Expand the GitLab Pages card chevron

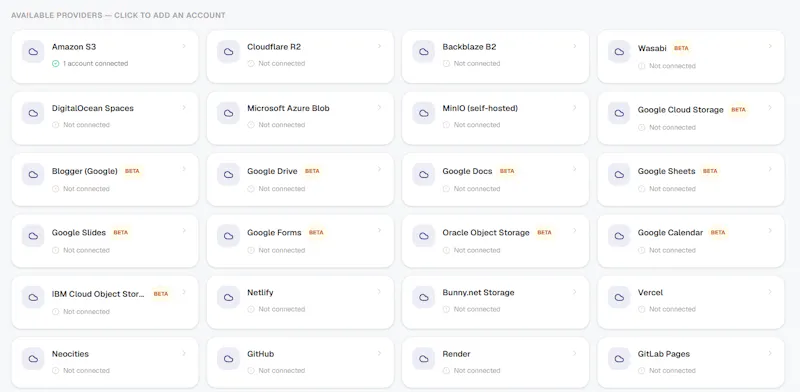(770, 353)
